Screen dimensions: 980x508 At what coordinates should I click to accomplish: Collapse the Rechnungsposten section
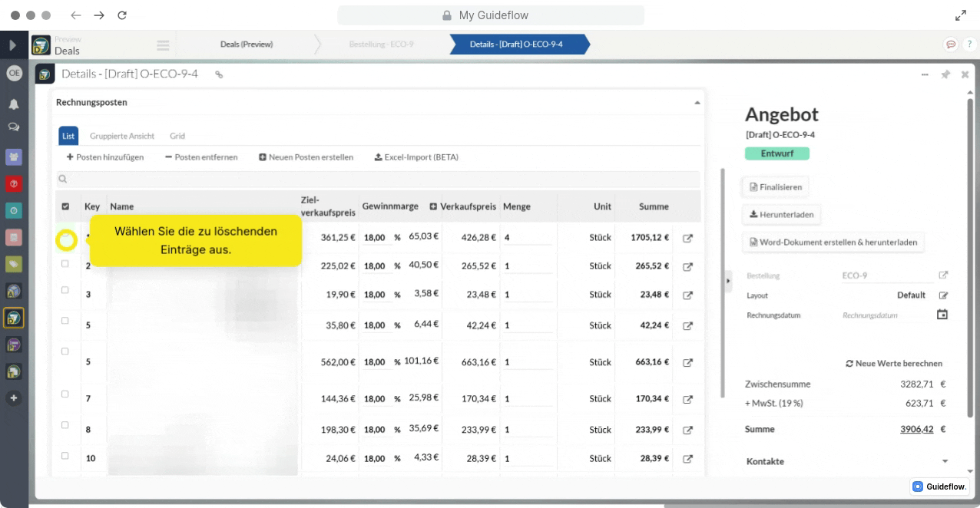pyautogui.click(x=697, y=102)
